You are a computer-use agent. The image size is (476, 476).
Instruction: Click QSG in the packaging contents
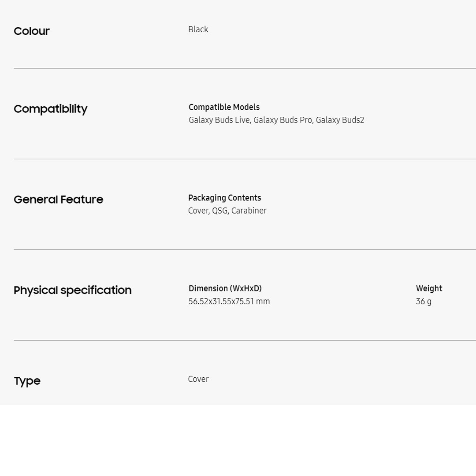click(x=219, y=211)
